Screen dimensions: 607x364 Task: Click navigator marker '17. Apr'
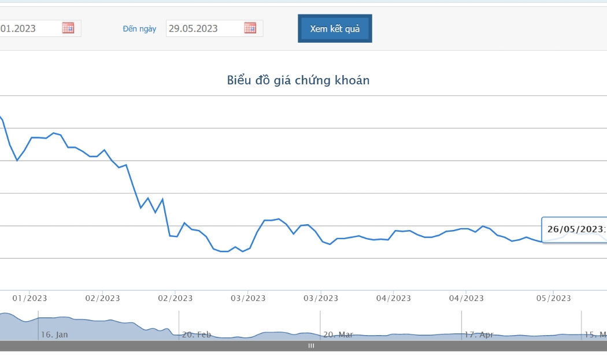pyautogui.click(x=479, y=335)
